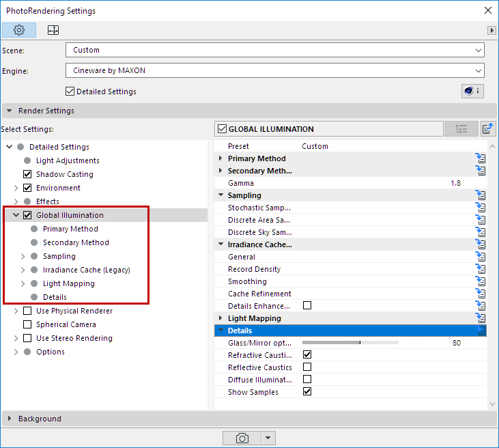Select Light Adjustments in the tree

[68, 160]
